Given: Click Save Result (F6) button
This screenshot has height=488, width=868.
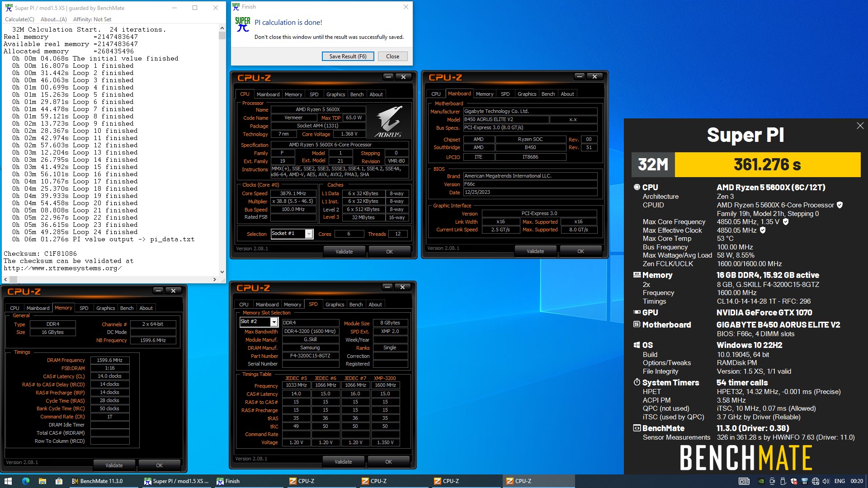Looking at the screenshot, I should coord(348,56).
